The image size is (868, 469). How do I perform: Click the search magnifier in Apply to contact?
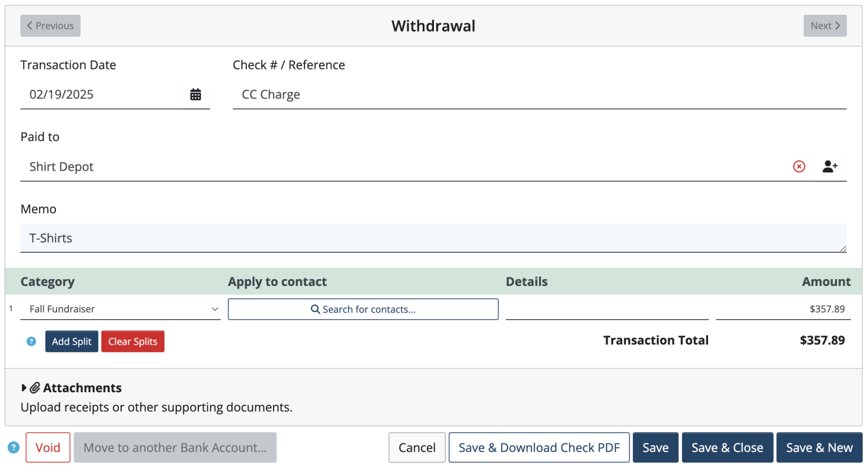point(315,309)
